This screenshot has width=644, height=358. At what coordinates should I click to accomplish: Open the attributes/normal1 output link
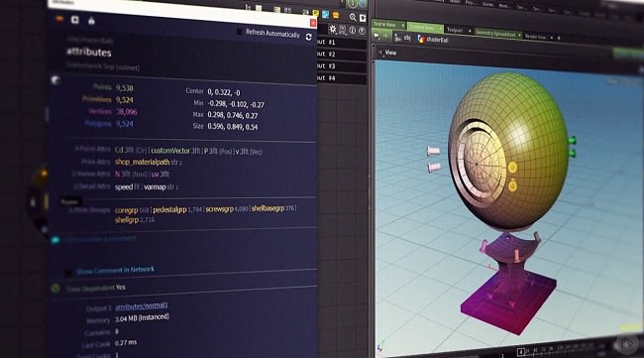[142, 305]
